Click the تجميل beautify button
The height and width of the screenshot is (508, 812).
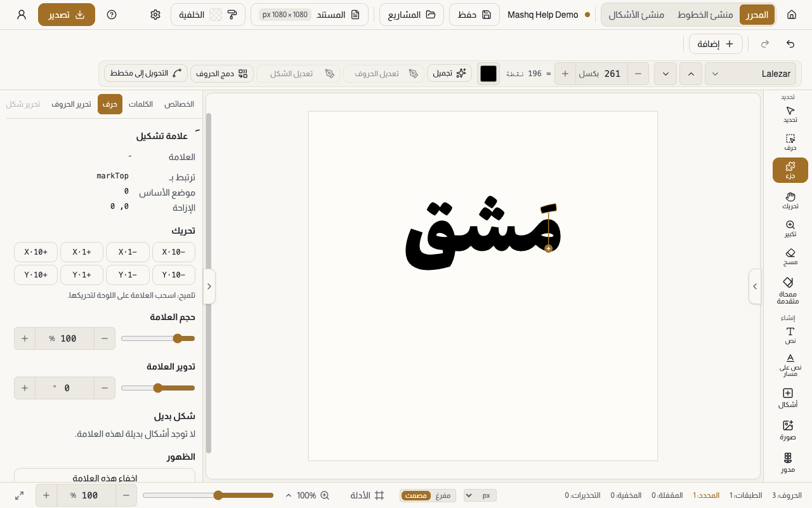point(449,74)
